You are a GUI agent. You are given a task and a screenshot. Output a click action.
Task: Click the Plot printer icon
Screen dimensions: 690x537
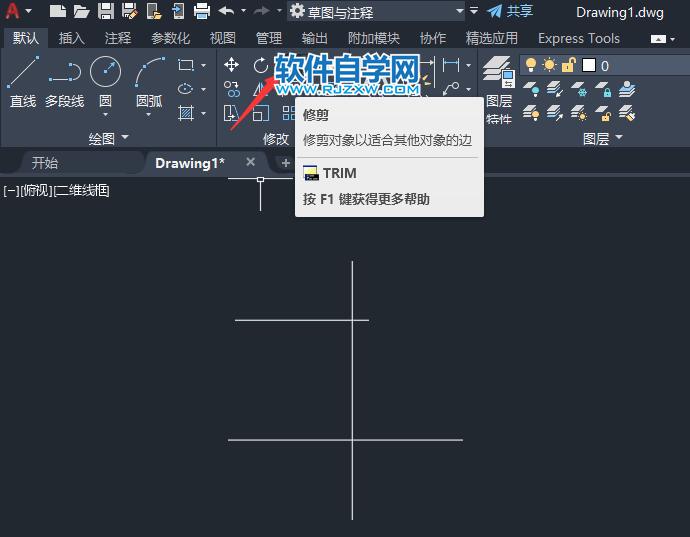coord(202,11)
